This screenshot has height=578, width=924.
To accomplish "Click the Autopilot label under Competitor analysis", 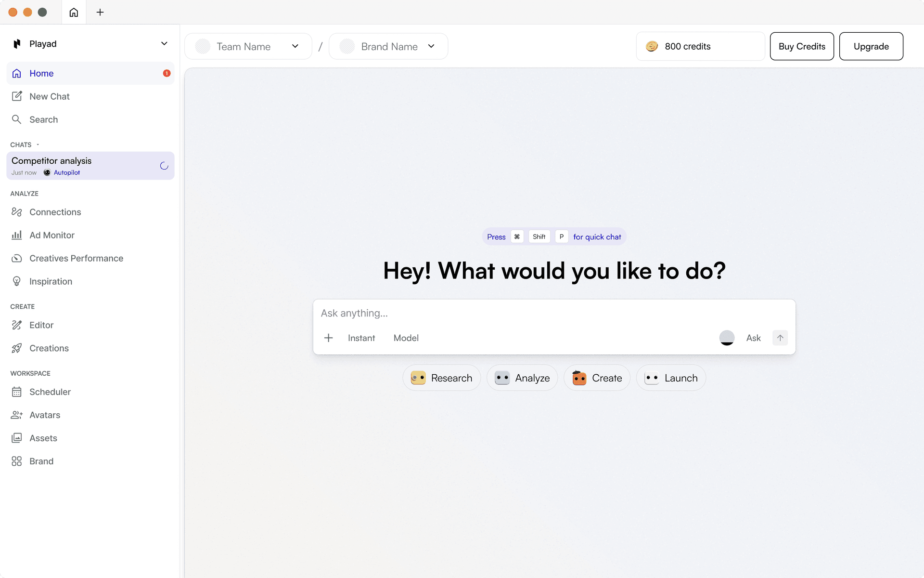I will pyautogui.click(x=67, y=172).
